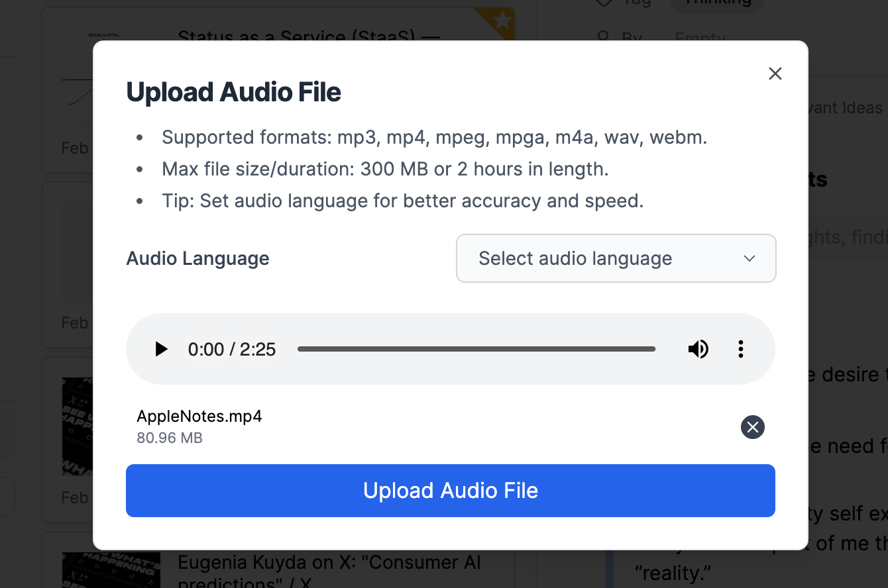Click the Upload Audio File dialog heading
Image resolution: width=888 pixels, height=588 pixels.
tap(234, 92)
